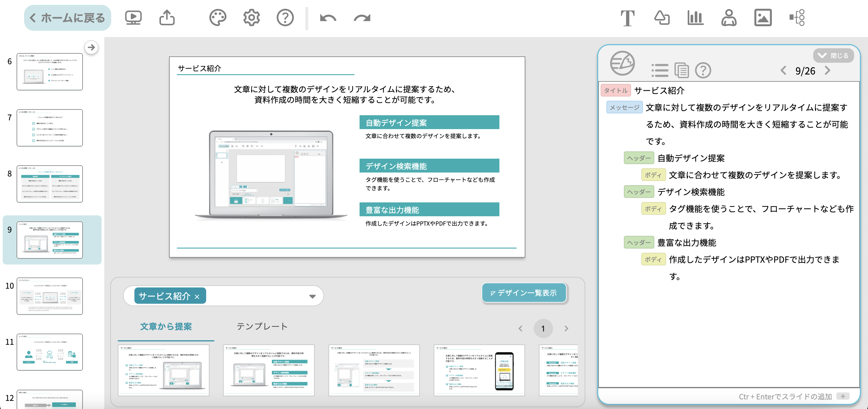Return home via ホームに戻る button
Image resolution: width=868 pixels, height=409 pixels.
pos(68,18)
